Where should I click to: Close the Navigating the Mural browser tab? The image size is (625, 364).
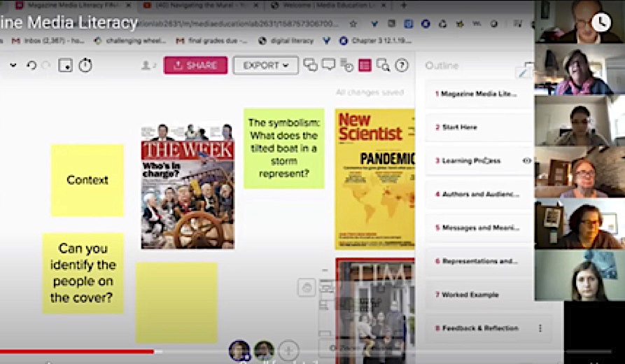[256, 6]
